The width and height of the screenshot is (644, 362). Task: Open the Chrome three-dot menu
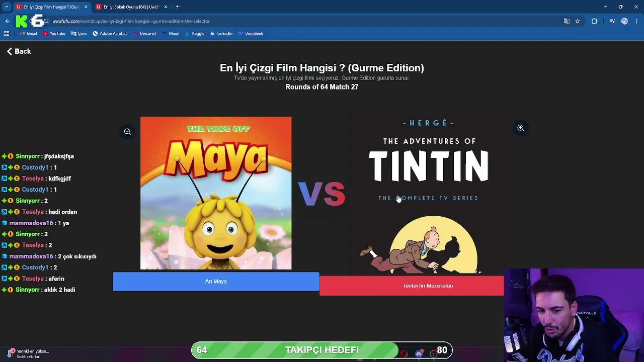pyautogui.click(x=637, y=21)
